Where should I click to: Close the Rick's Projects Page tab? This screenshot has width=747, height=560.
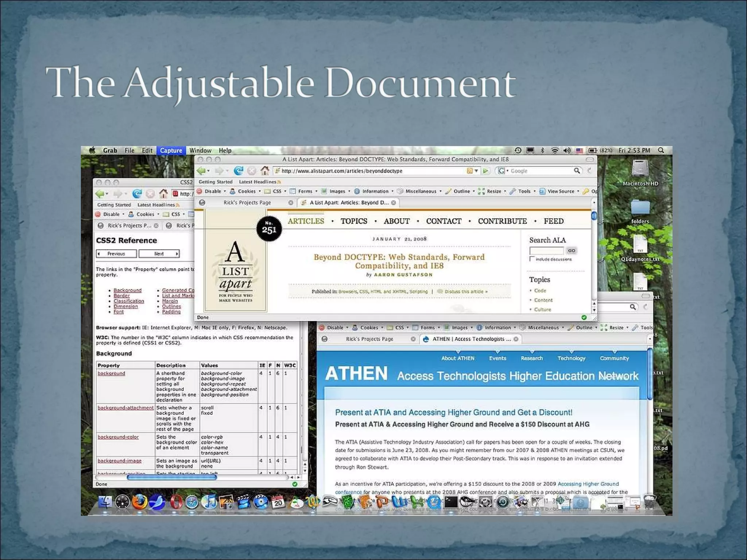tap(290, 203)
